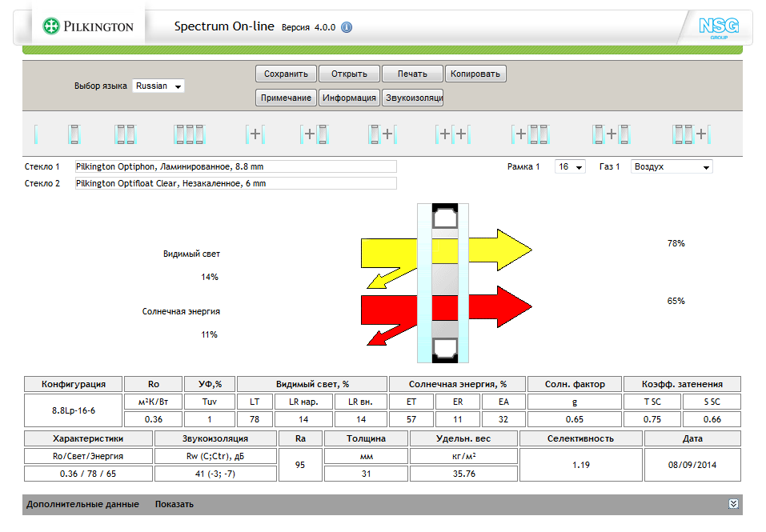Click the thickness value 31
Image resolution: width=766 pixels, height=532 pixels.
click(366, 474)
